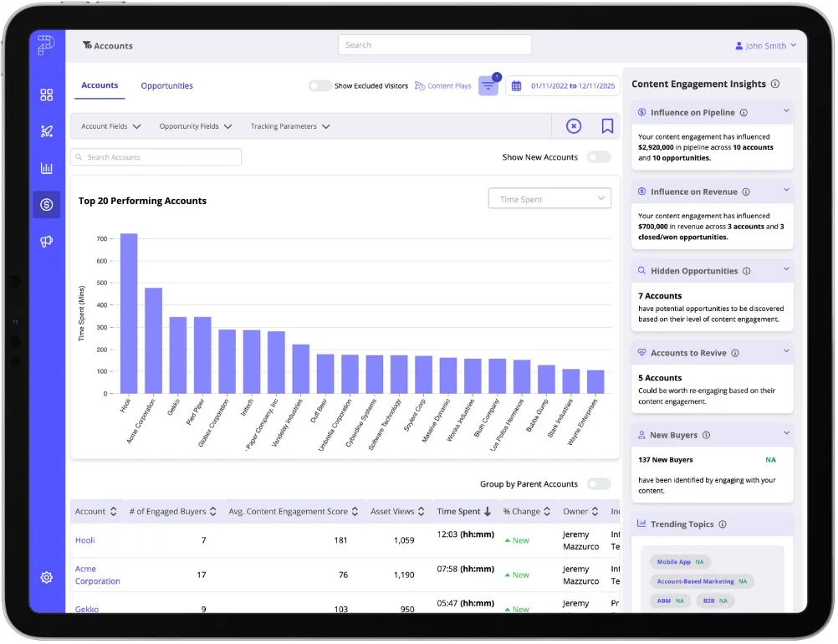Image resolution: width=838 pixels, height=644 pixels.
Task: Collapse the Influence on Pipeline section
Action: coord(786,112)
